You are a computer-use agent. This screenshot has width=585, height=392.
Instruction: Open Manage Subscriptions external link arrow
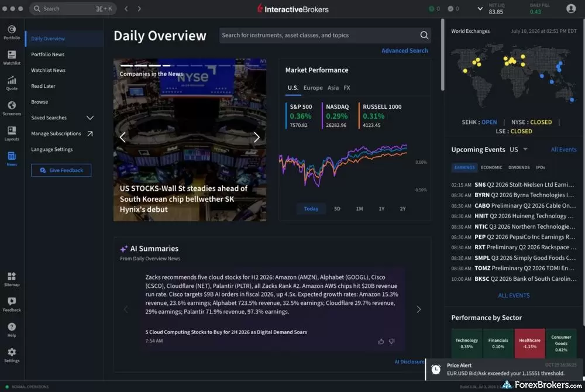click(x=90, y=133)
